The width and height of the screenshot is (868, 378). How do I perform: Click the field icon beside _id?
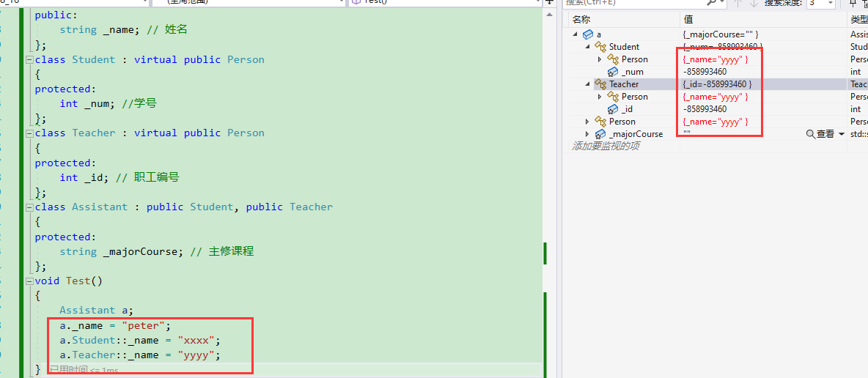point(613,109)
